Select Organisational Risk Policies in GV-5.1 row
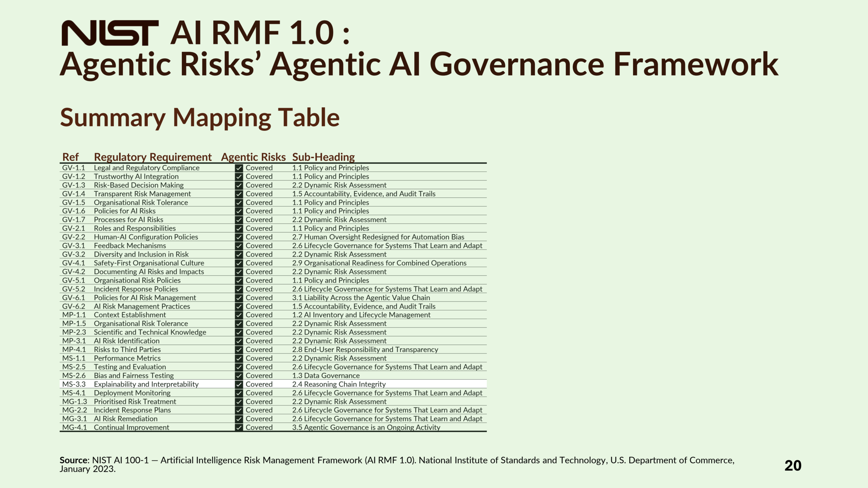 click(137, 281)
